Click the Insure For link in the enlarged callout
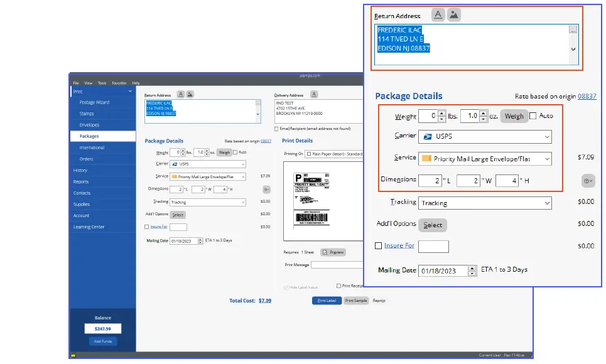This screenshot has width=606, height=364. pyautogui.click(x=399, y=245)
